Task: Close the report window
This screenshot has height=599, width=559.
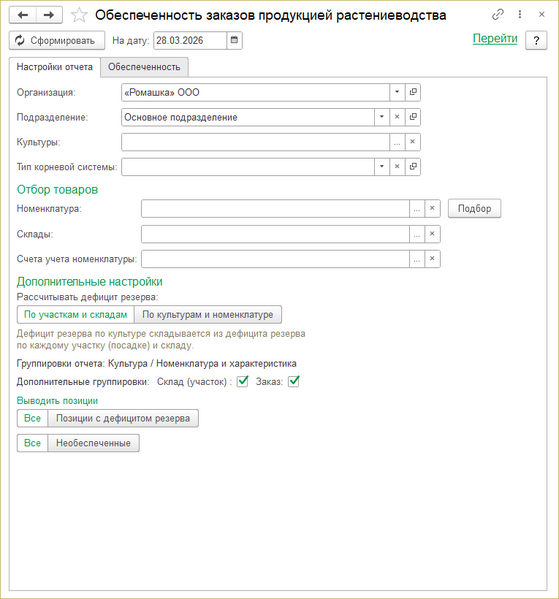Action: [541, 15]
